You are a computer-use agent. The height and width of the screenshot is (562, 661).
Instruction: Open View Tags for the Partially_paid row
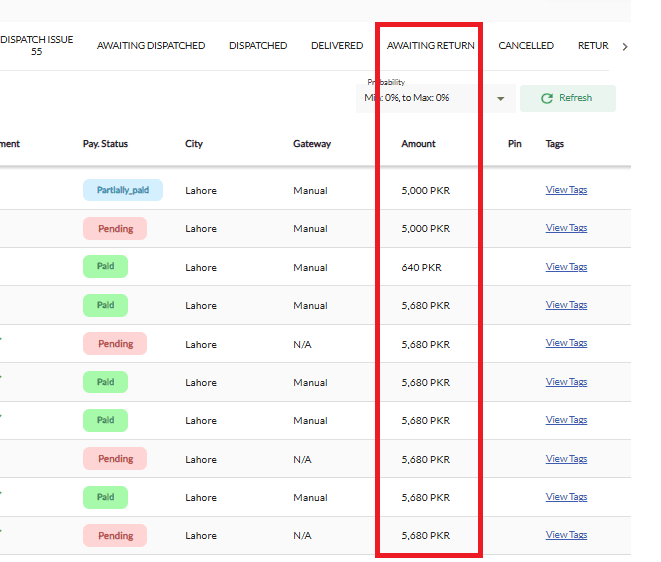pos(566,190)
